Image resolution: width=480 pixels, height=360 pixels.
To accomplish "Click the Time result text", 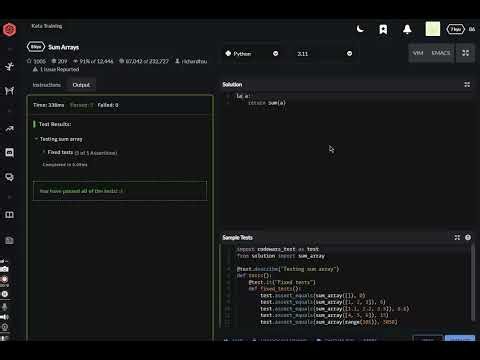I will click(48, 105).
